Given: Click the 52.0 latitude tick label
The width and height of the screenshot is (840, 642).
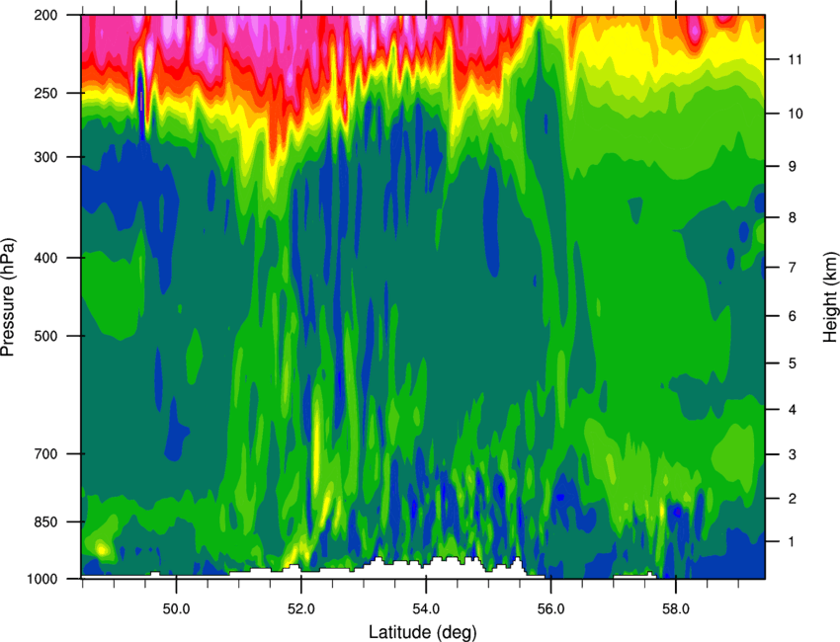Looking at the screenshot, I should click(301, 609).
